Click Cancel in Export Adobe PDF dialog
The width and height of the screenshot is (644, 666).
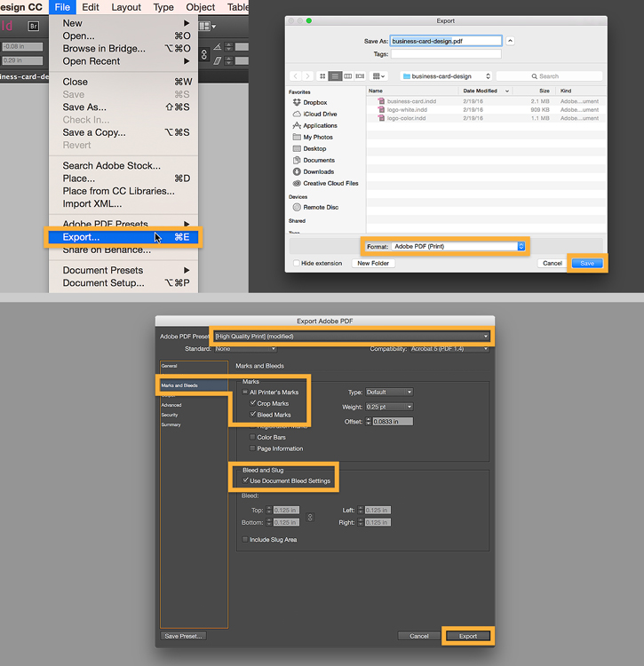(419, 636)
